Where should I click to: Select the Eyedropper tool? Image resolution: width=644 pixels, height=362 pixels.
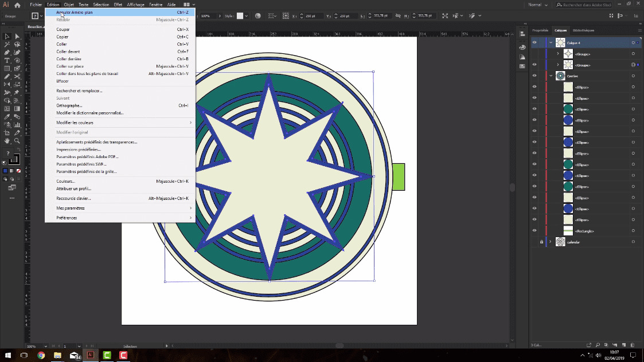pos(7,117)
